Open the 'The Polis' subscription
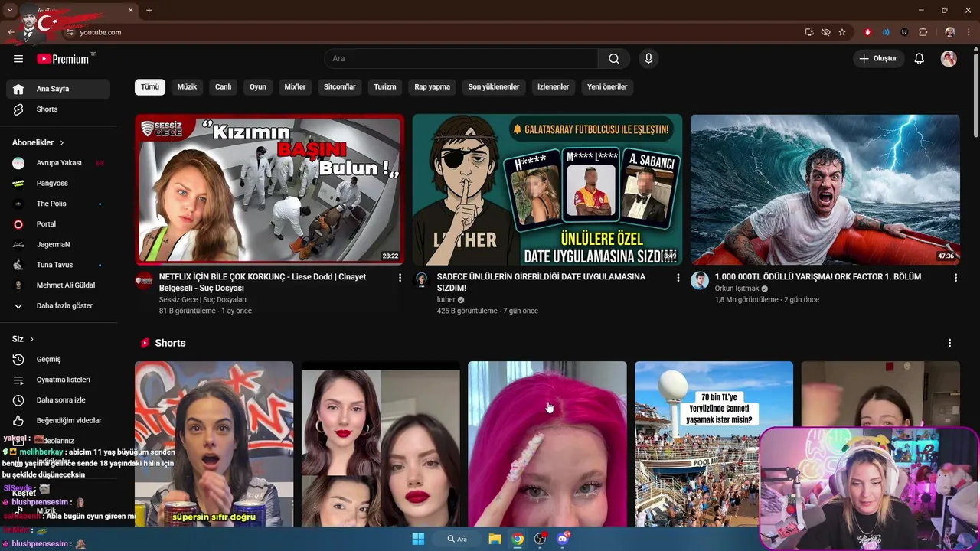The width and height of the screenshot is (980, 551). (x=58, y=204)
